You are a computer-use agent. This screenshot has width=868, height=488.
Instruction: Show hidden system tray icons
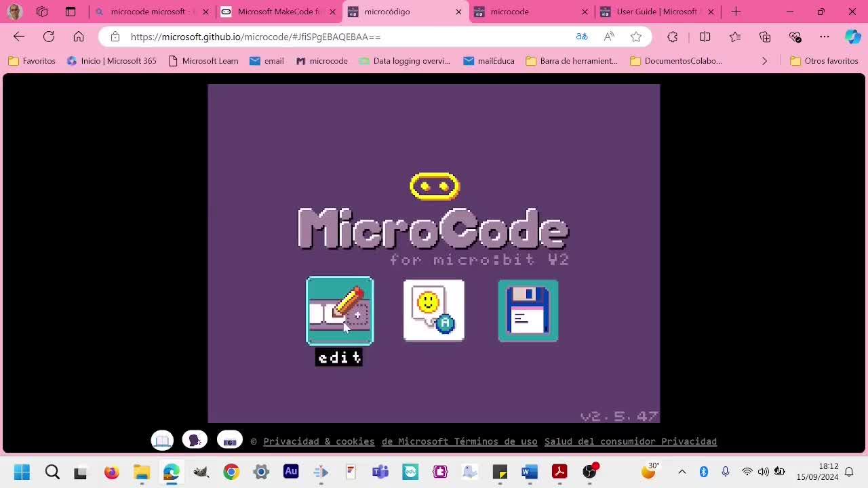click(682, 472)
